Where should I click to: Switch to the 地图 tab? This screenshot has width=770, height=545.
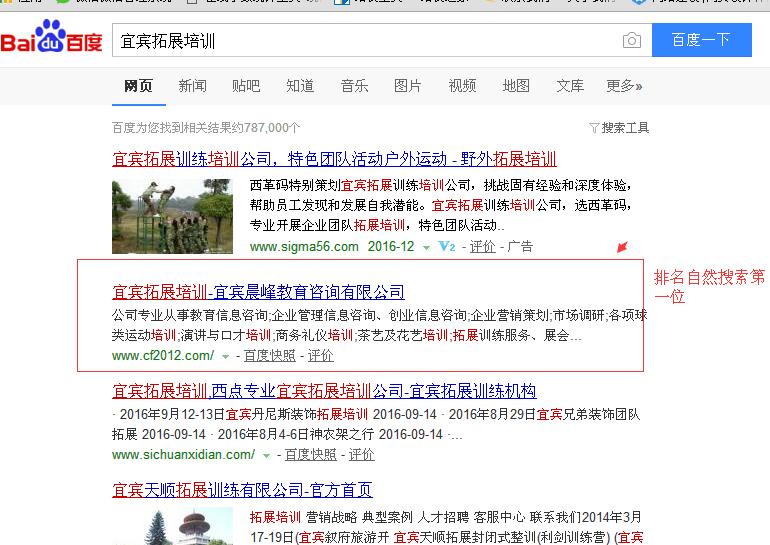tap(516, 86)
